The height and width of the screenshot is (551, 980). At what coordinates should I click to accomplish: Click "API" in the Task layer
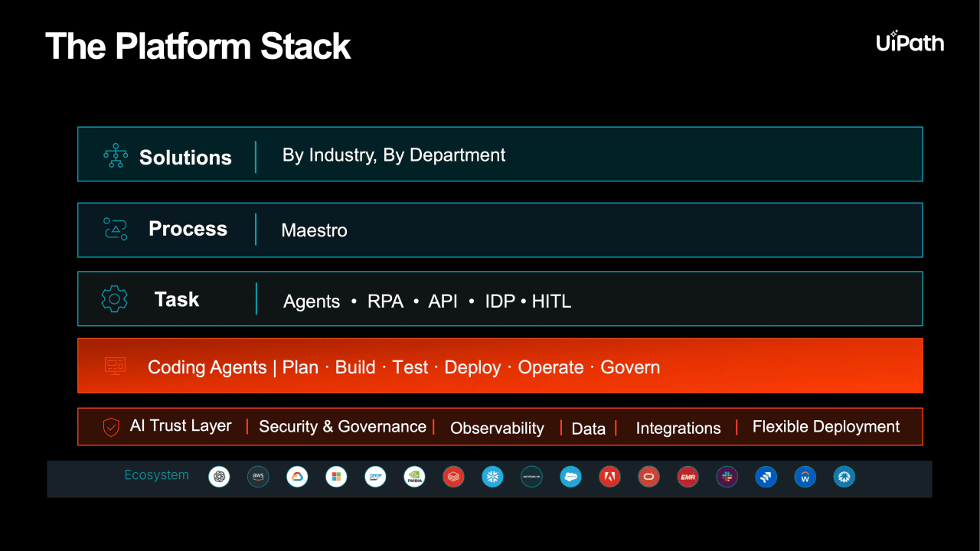443,302
